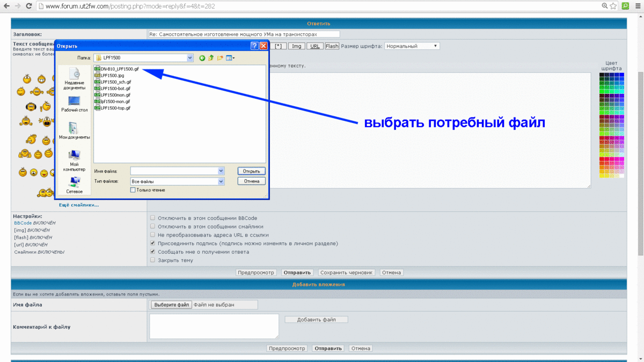This screenshot has height=362, width=644.
Task: Click the Choose File button for attachments
Action: tap(171, 305)
